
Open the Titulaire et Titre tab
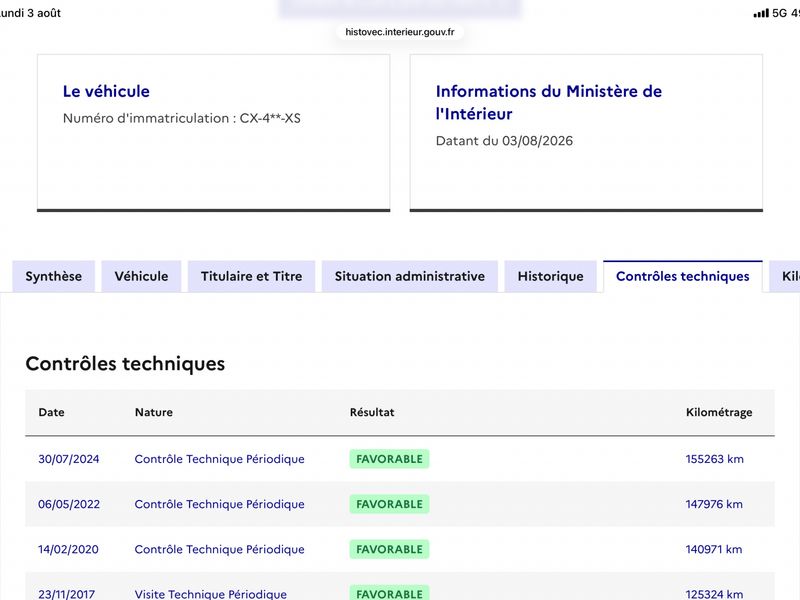[252, 276]
